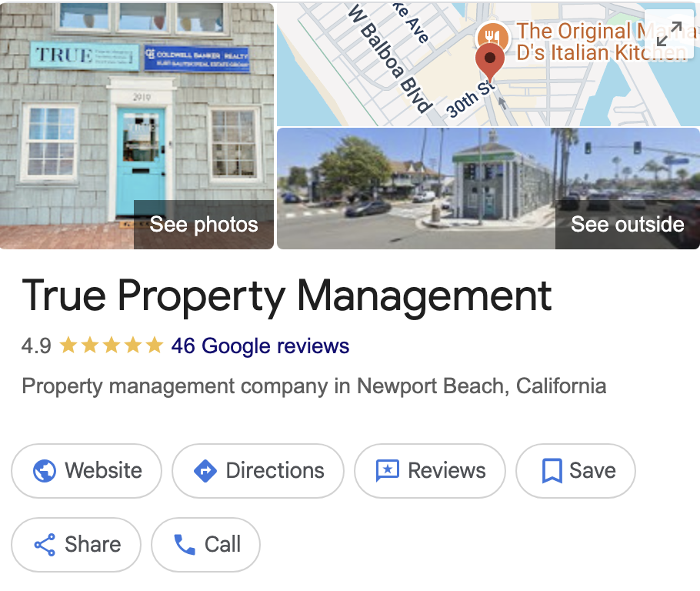Screen dimensions: 700x591
Task: Click the Website button label
Action: (104, 470)
